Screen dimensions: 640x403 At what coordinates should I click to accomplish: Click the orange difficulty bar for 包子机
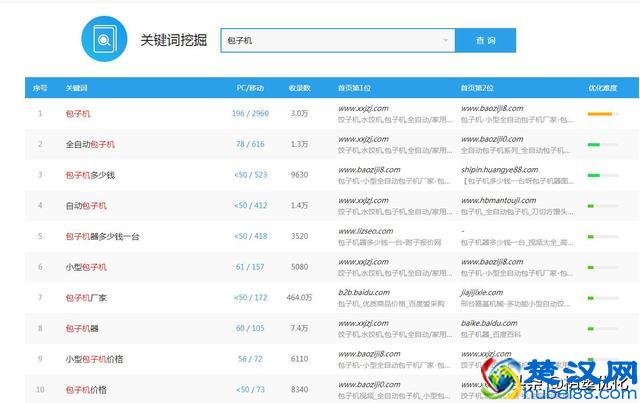[x=602, y=114]
